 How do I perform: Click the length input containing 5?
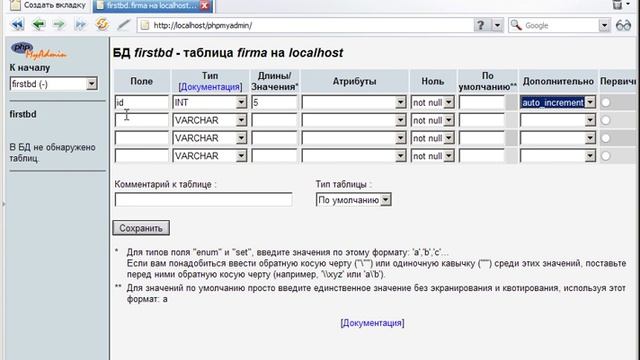tap(274, 102)
